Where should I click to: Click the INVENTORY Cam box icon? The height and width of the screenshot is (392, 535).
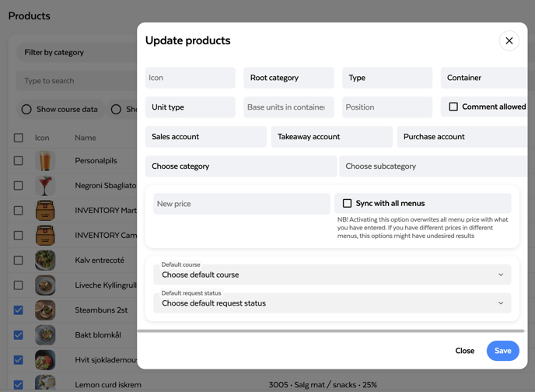click(45, 235)
